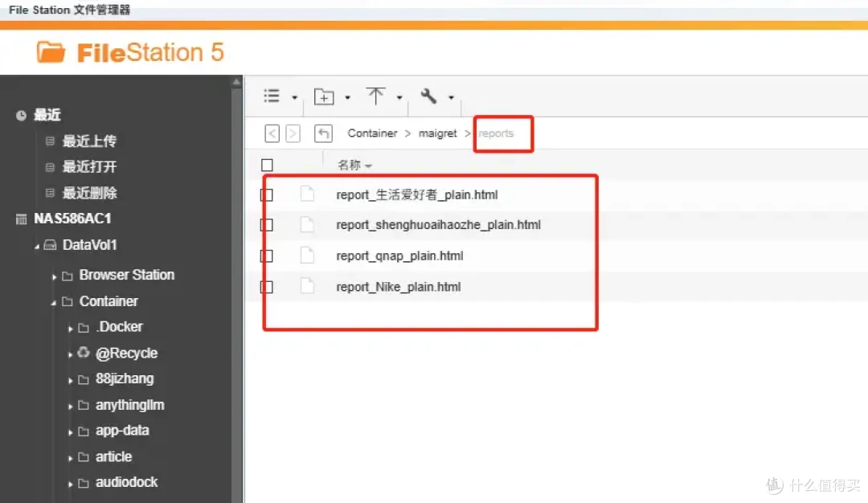The width and height of the screenshot is (868, 503).
Task: Expand the .Docker folder node
Action: coord(70,329)
